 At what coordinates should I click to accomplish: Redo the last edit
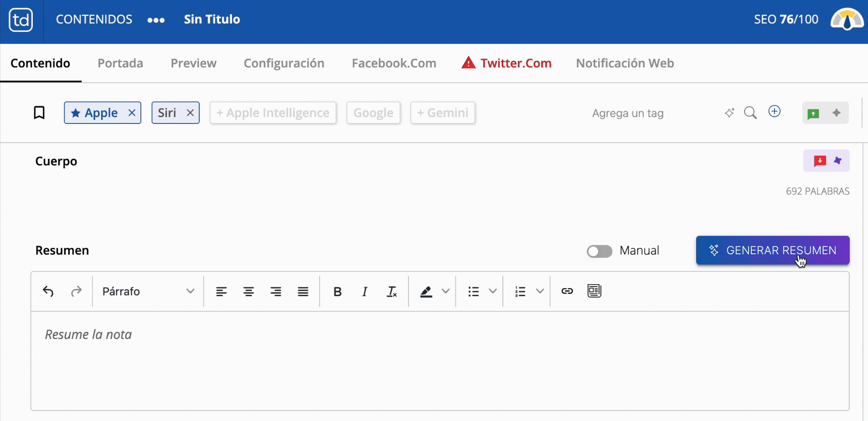(x=76, y=291)
